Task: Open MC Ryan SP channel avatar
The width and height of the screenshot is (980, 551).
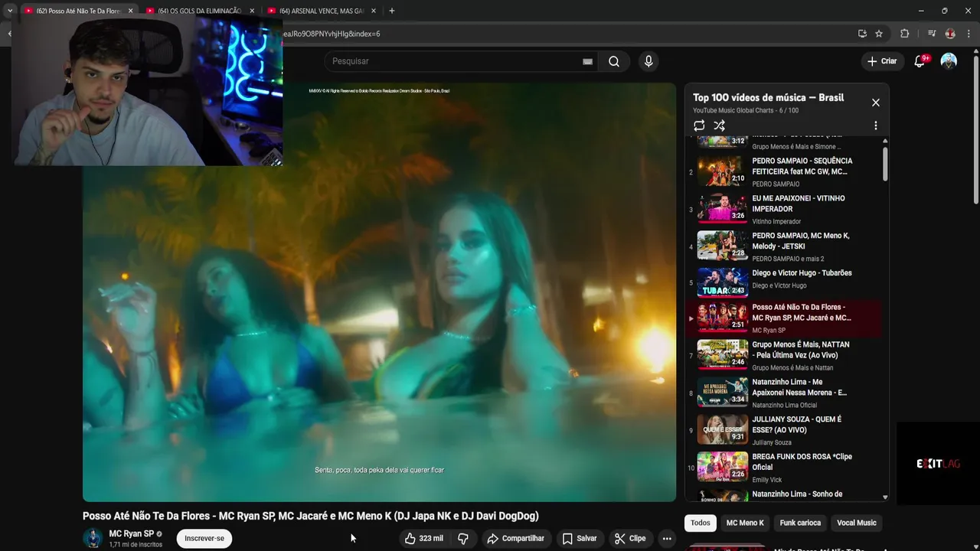Action: [x=93, y=539]
